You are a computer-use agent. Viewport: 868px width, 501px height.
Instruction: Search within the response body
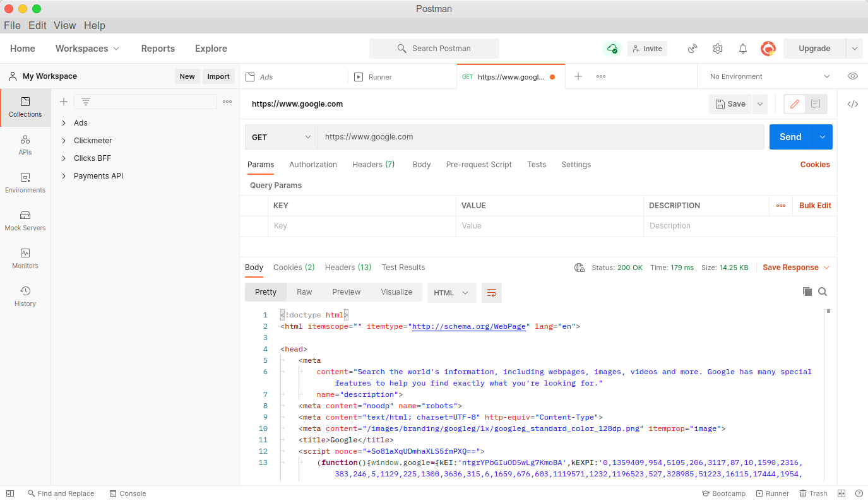(x=823, y=292)
